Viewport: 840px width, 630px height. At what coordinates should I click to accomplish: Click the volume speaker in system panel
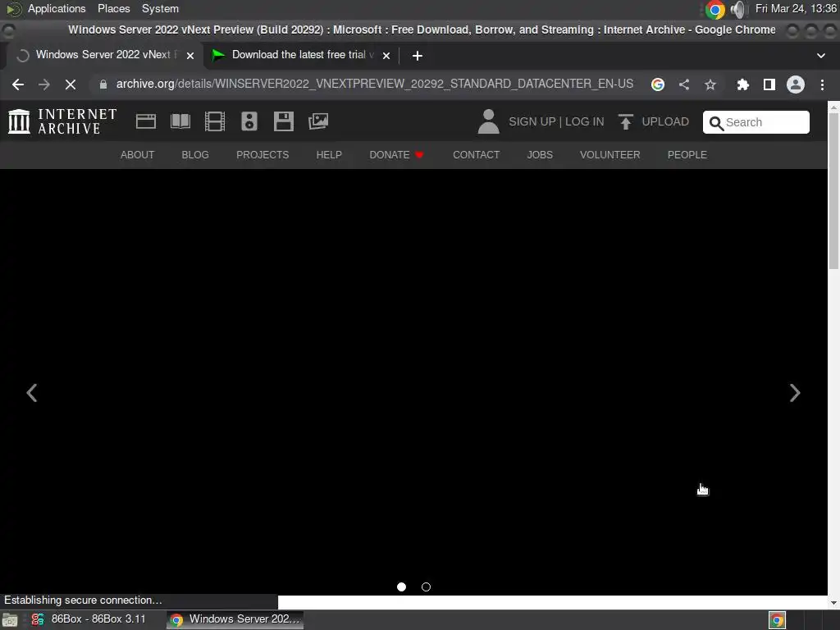(x=737, y=9)
